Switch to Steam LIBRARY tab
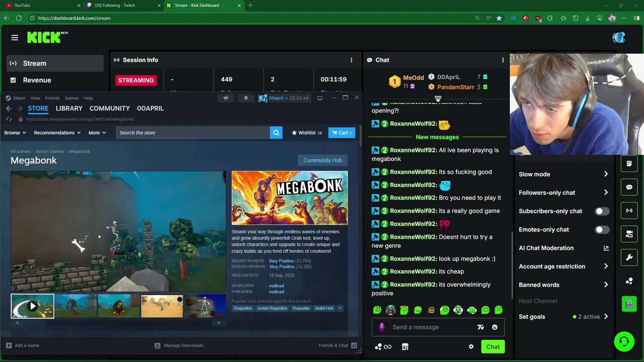The image size is (644, 362). (x=69, y=108)
